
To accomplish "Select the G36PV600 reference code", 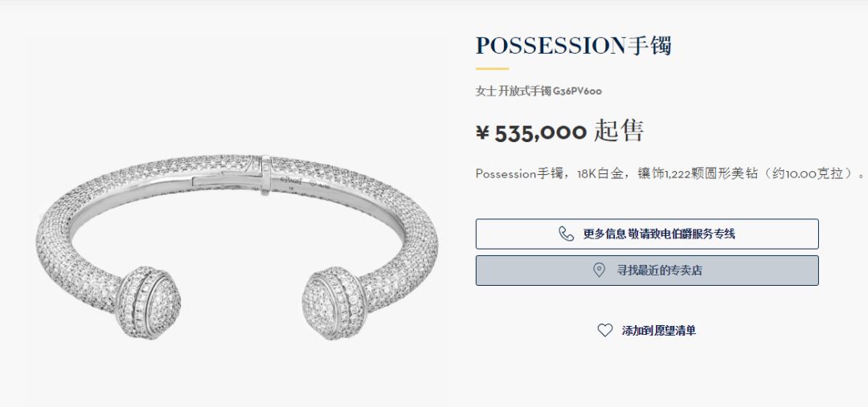I will [x=577, y=92].
